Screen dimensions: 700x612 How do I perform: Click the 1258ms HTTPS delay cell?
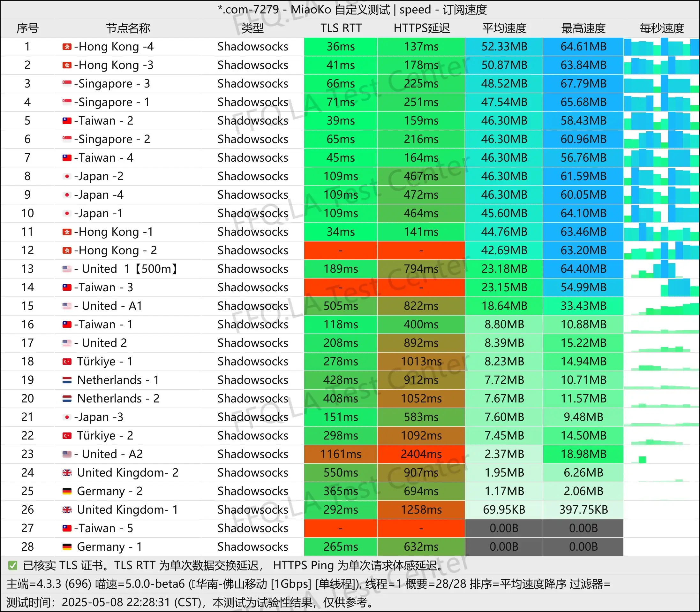pos(421,509)
